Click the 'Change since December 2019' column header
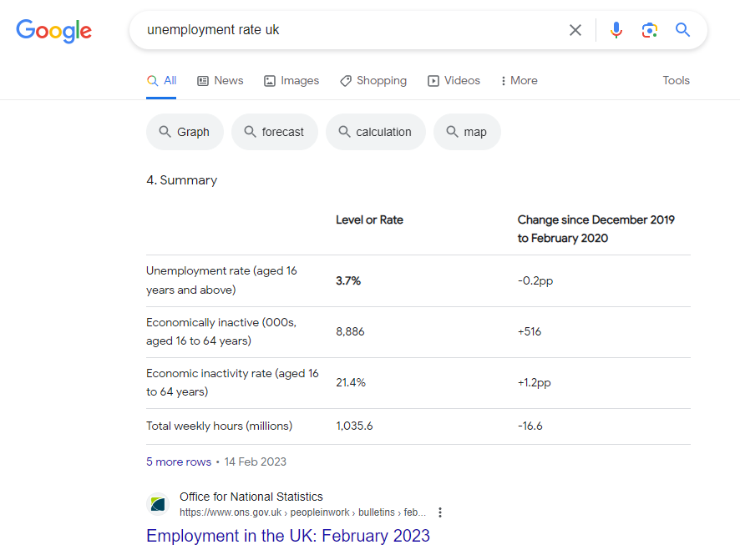 (596, 229)
